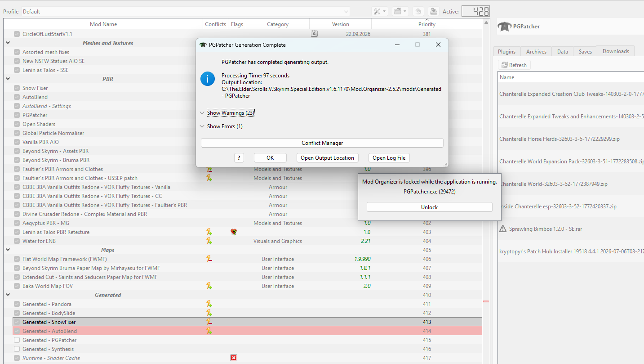This screenshot has width=644, height=364.
Task: Click the conflict icon for Lenin as Talos PBR Retexture
Action: click(209, 232)
